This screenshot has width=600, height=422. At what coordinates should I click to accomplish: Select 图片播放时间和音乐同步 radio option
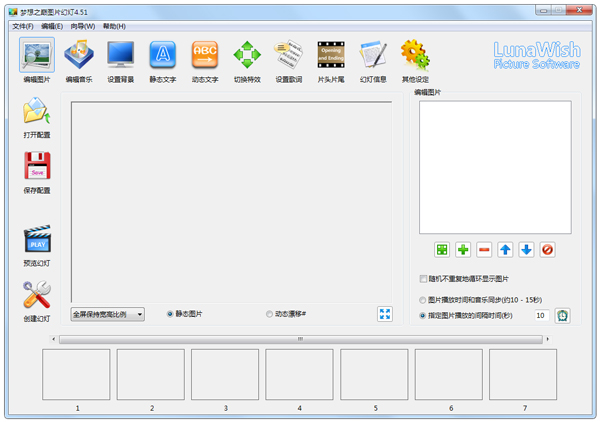point(422,300)
